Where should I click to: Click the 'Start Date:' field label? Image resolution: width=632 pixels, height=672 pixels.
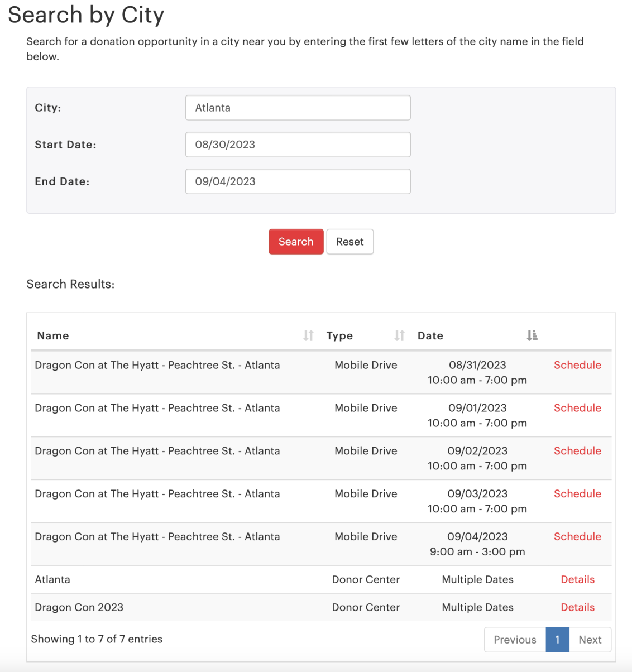65,145
